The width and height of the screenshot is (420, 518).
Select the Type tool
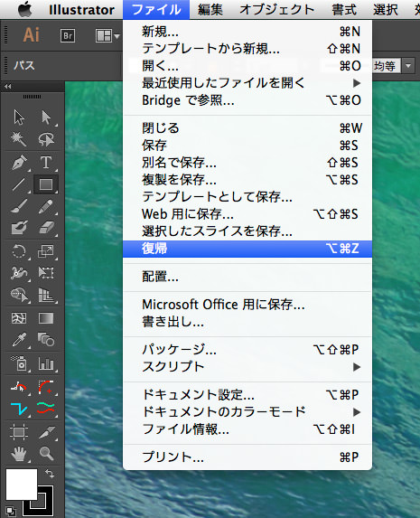point(46,163)
